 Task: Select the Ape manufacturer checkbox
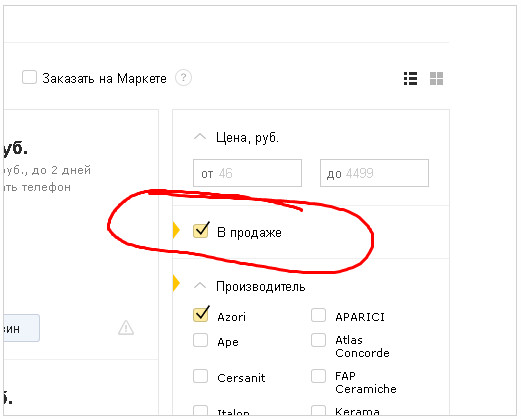200,340
